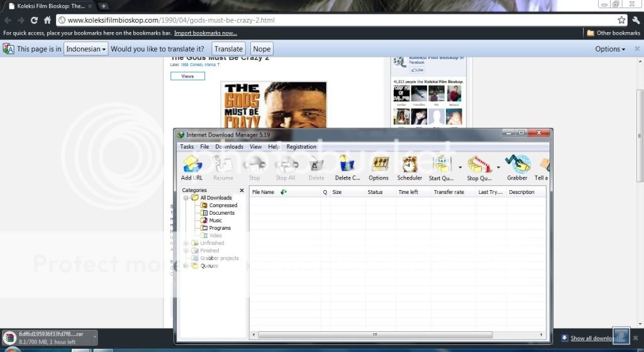
Task: Click right arrow of IDM scrollbar
Action: (x=541, y=335)
